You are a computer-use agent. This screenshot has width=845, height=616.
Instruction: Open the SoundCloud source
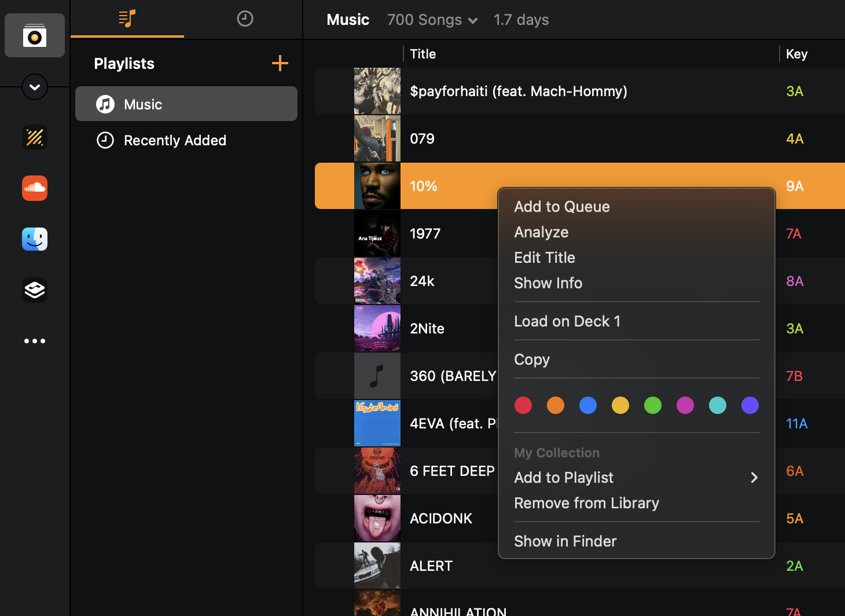tap(35, 188)
